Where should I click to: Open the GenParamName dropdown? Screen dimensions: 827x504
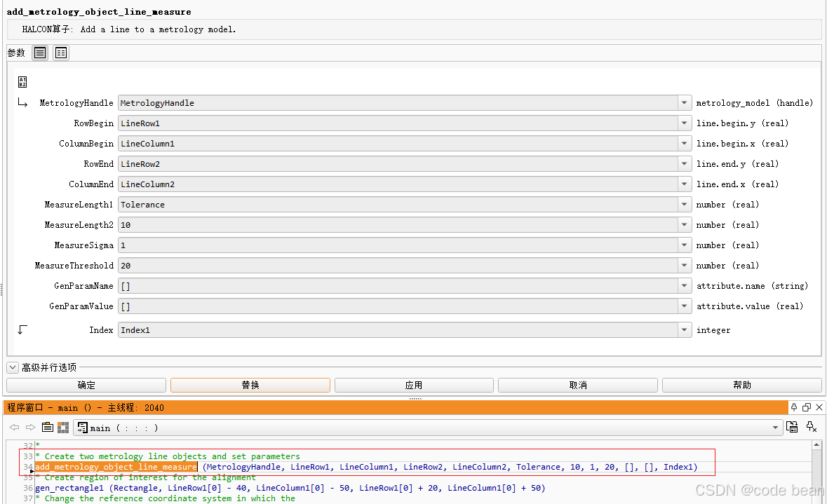pos(684,285)
